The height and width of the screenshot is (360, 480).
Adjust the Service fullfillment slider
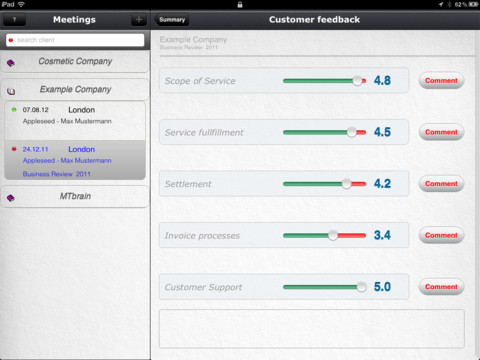(324, 132)
